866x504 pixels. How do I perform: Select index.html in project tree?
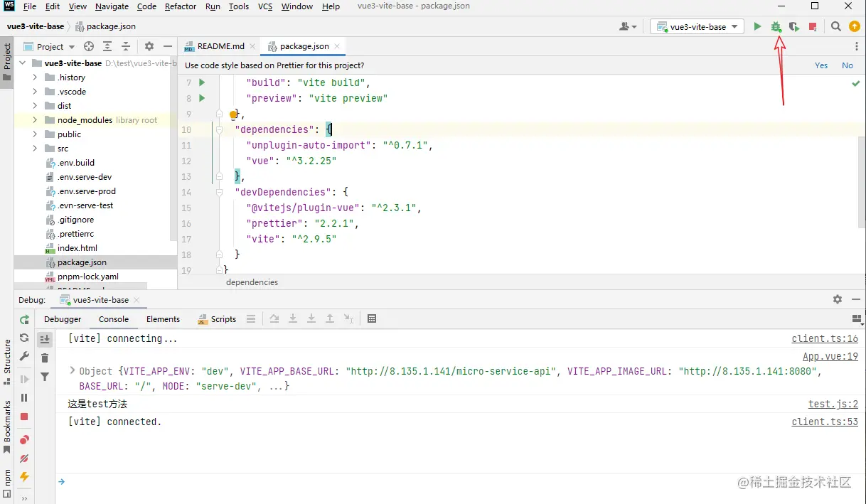tap(77, 248)
